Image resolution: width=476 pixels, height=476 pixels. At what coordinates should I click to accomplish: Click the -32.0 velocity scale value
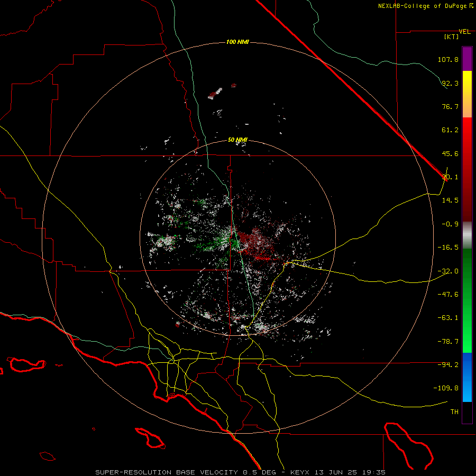tap(448, 271)
